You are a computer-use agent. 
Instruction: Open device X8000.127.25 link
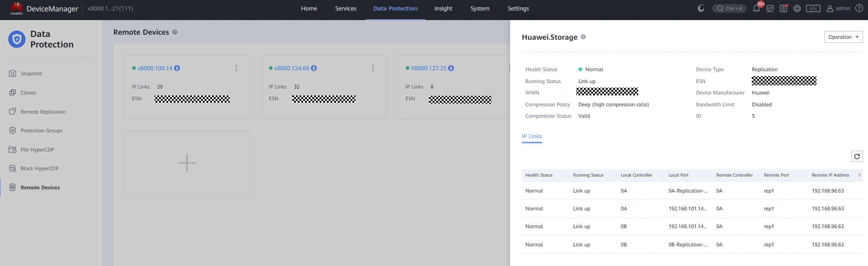429,68
